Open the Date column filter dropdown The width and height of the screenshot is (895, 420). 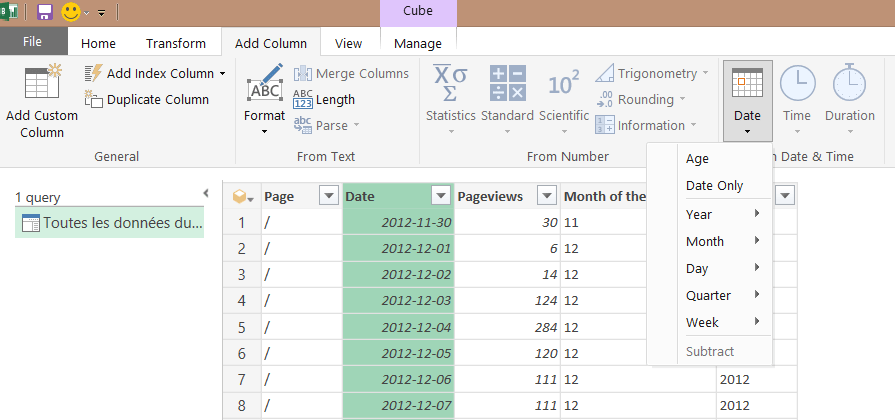[441, 196]
